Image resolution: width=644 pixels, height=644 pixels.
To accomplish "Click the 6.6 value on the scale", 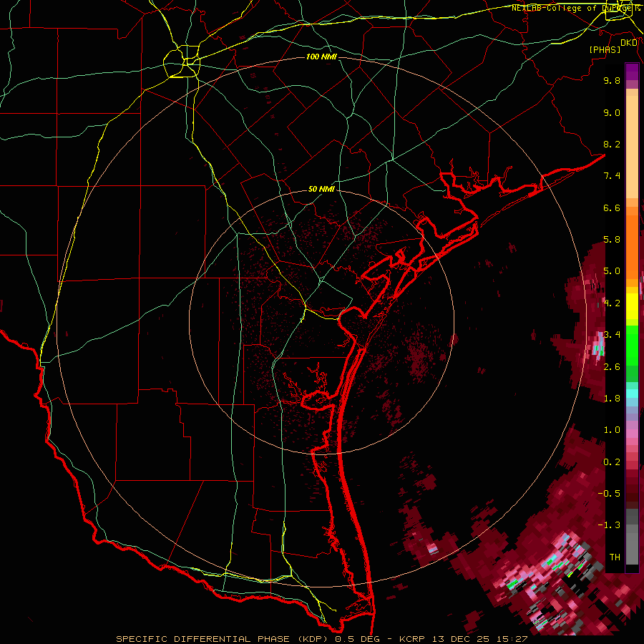I will pyautogui.click(x=612, y=208).
